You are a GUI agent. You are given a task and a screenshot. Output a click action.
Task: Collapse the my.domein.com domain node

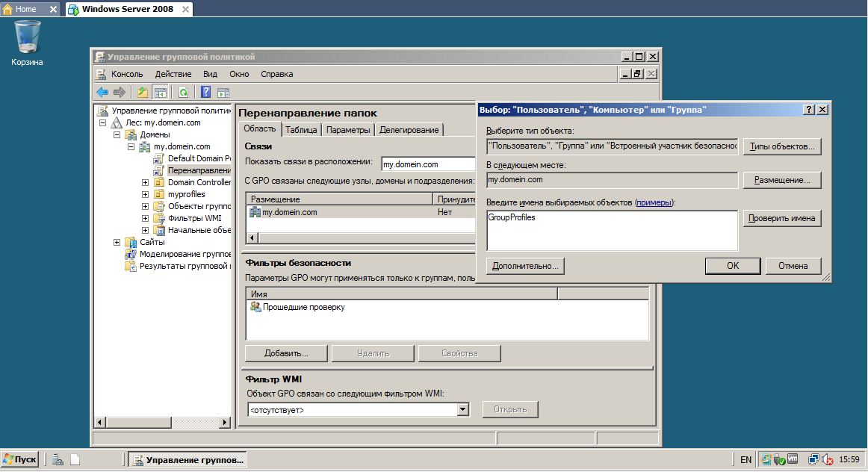(131, 146)
